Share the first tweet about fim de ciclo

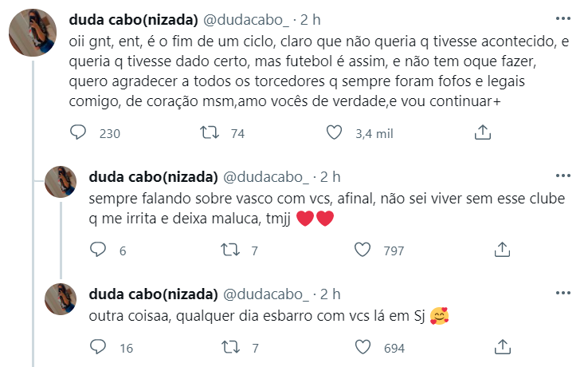[482, 133]
